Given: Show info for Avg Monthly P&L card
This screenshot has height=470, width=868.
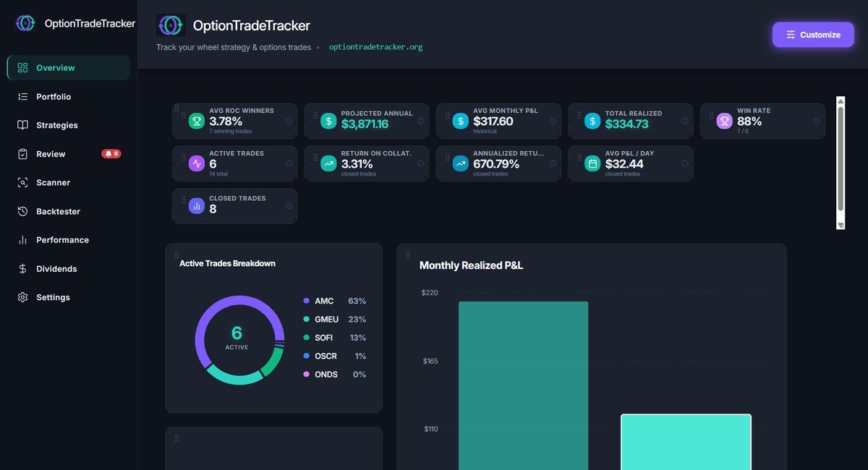Looking at the screenshot, I should (553, 121).
